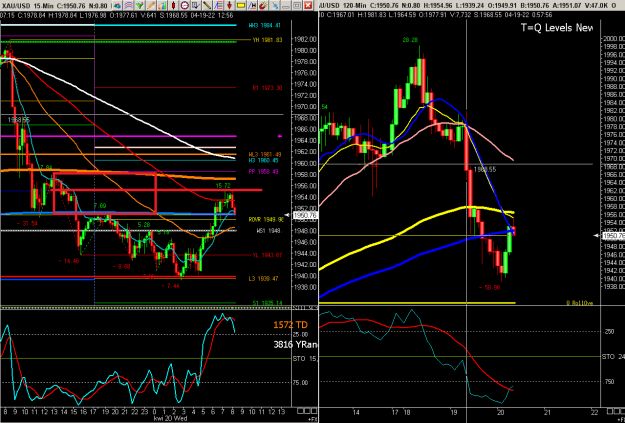Minimize the 15-Min chart toolbar window
The width and height of the screenshot is (625, 423).
click(x=286, y=6)
